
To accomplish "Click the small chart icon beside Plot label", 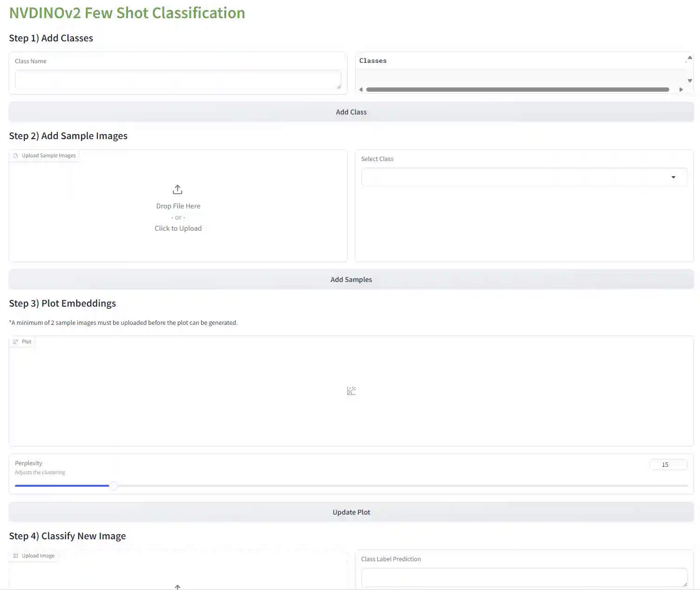I will point(16,342).
